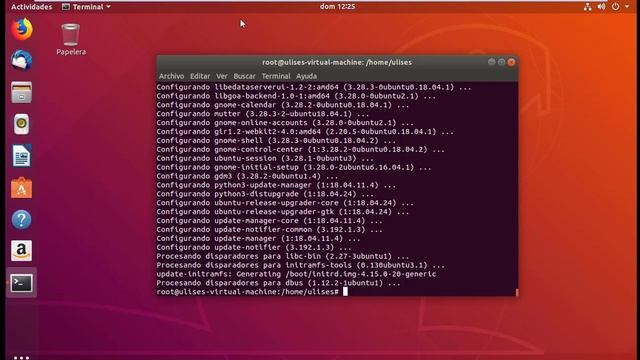Click the volume icon in top bar
This screenshot has width=640, height=360.
[x=601, y=7]
